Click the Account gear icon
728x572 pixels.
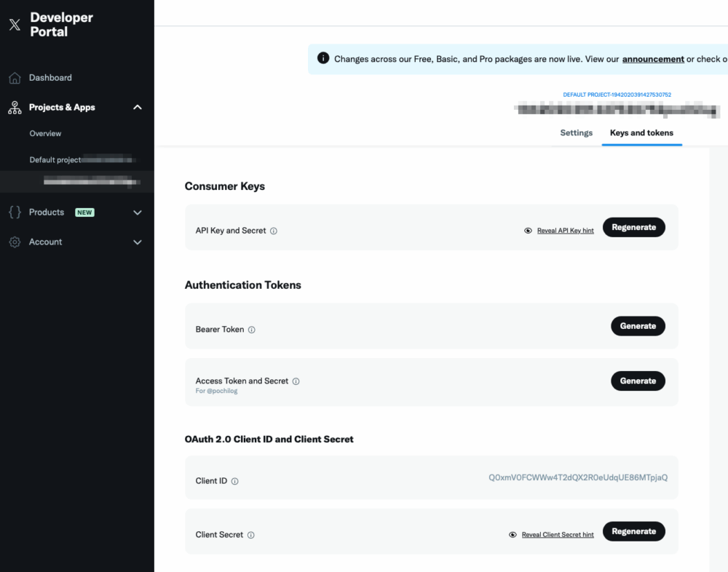pyautogui.click(x=15, y=242)
